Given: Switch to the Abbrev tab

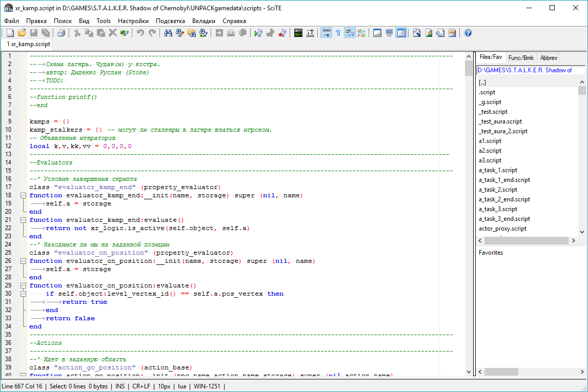Looking at the screenshot, I should coord(549,58).
